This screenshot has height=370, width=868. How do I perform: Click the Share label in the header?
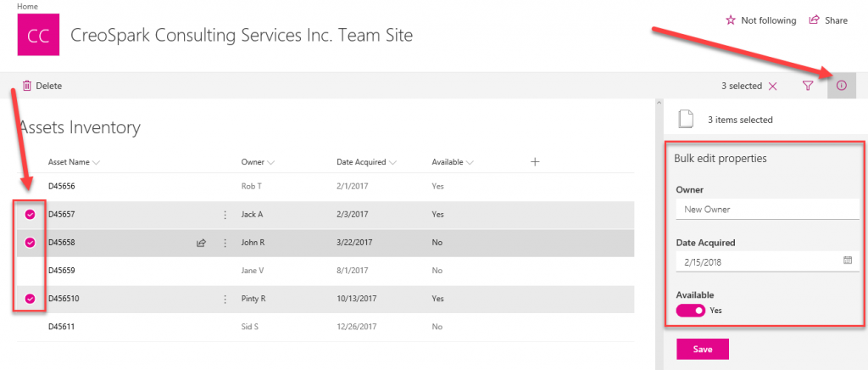click(836, 20)
